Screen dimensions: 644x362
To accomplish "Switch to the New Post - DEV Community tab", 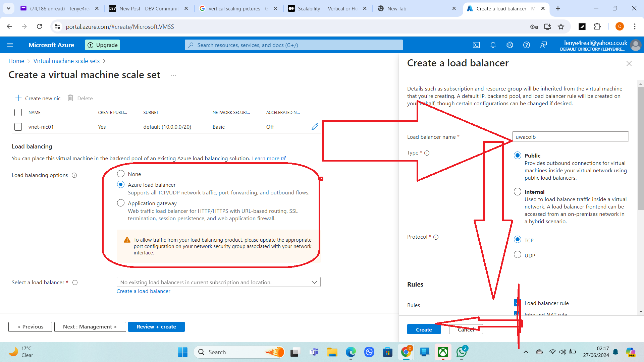I will click(149, 8).
